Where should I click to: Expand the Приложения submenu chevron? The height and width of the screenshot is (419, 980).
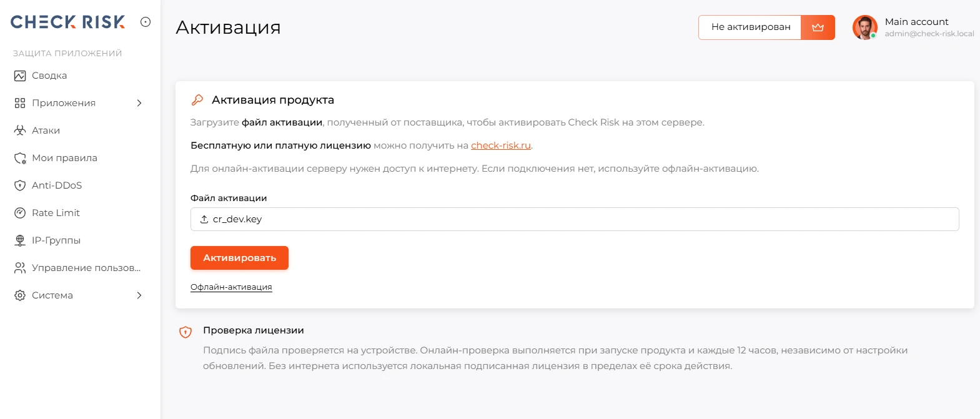pyautogui.click(x=139, y=103)
